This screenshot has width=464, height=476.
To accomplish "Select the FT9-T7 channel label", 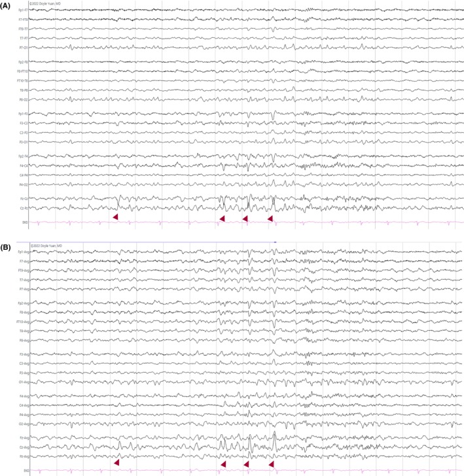I will (23, 29).
